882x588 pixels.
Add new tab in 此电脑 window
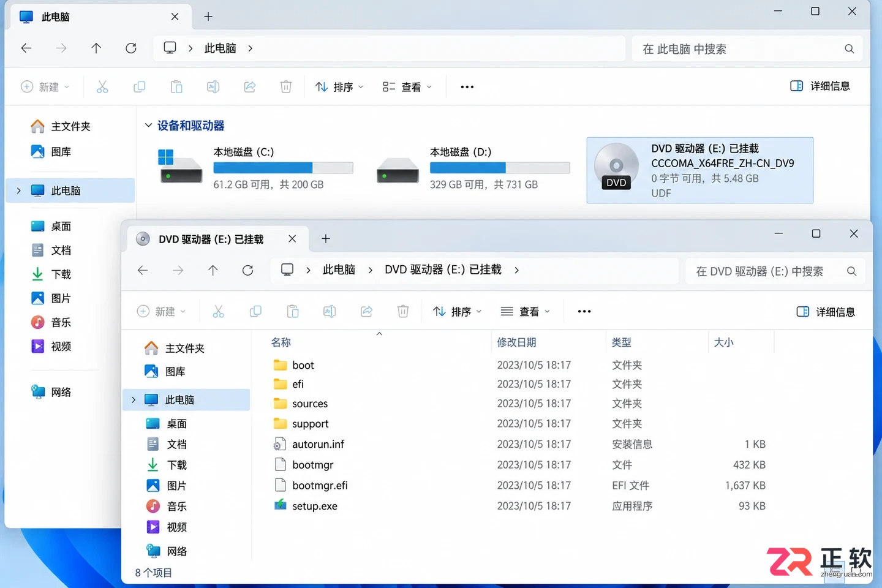coord(208,17)
